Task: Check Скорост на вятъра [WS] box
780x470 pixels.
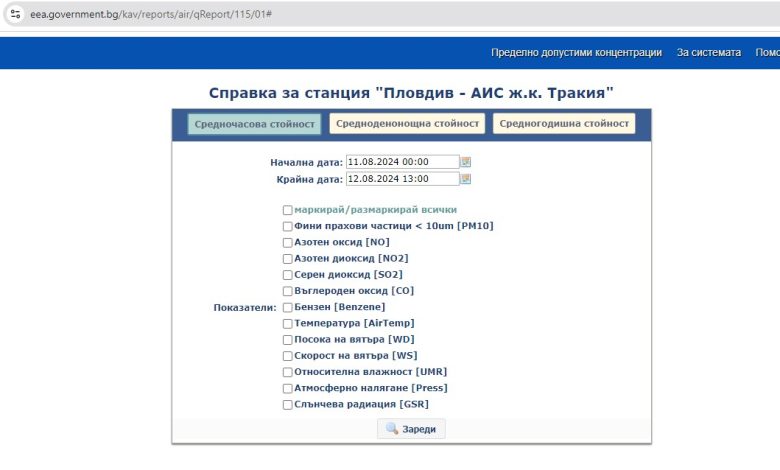Action: [x=288, y=356]
